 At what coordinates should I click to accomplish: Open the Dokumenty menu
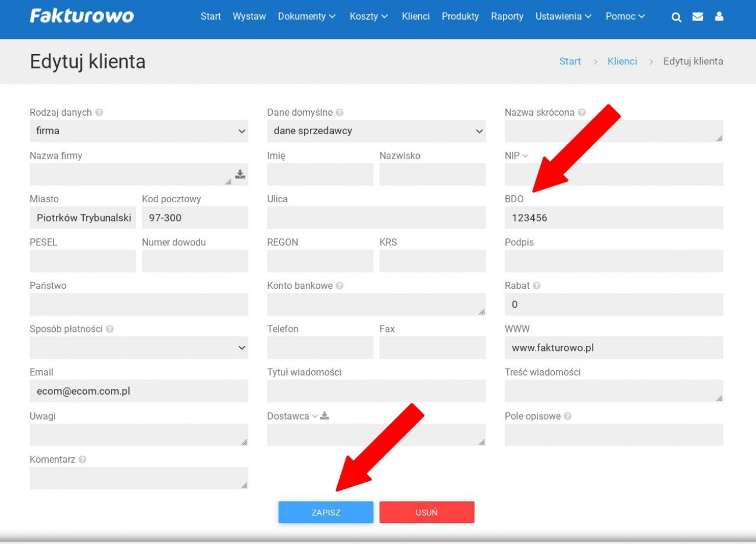point(306,16)
